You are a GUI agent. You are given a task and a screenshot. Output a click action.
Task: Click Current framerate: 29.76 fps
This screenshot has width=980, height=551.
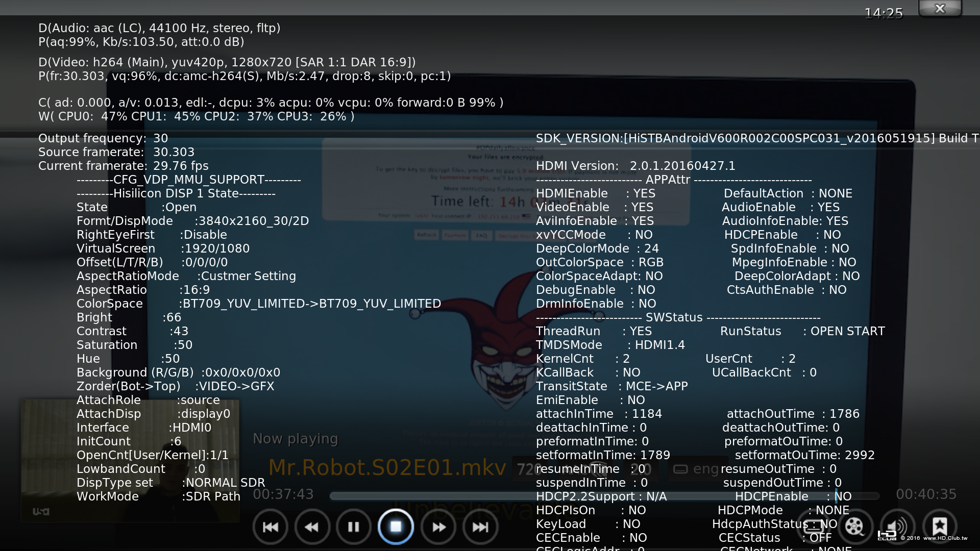[124, 166]
